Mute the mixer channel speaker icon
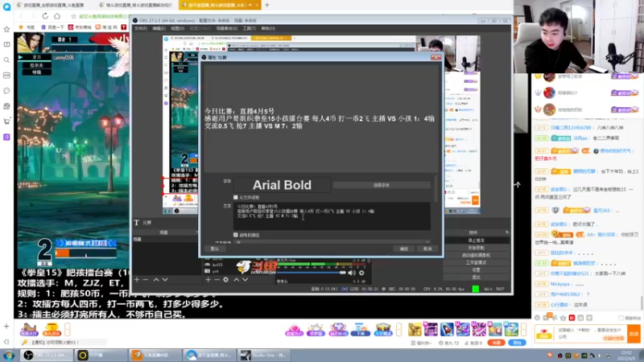 click(352, 273)
